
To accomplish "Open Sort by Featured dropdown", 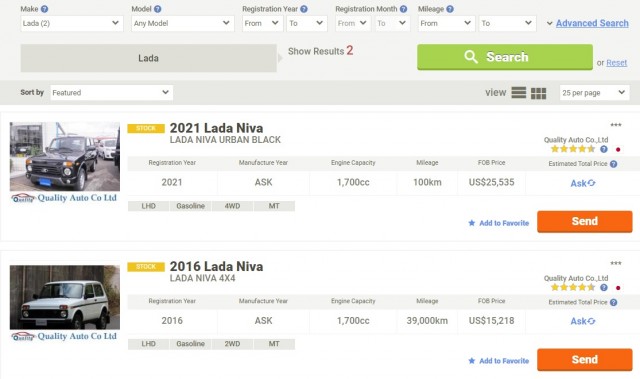I will [x=111, y=93].
